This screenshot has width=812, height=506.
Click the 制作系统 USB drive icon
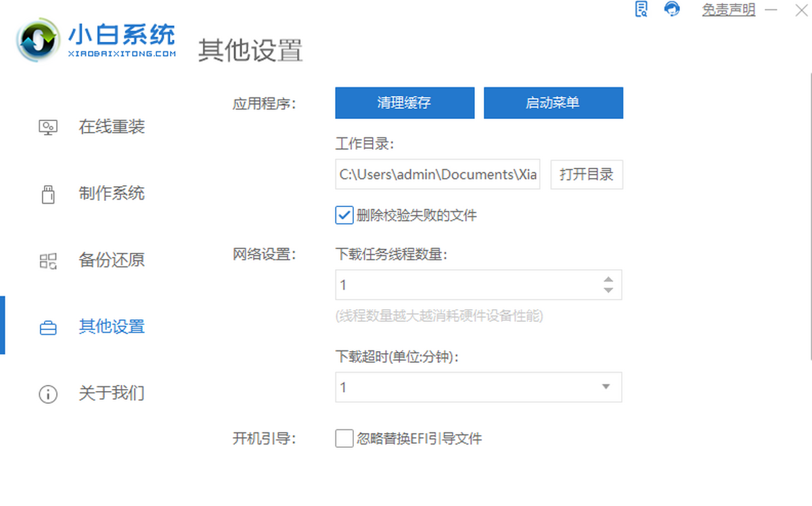pyautogui.click(x=48, y=193)
